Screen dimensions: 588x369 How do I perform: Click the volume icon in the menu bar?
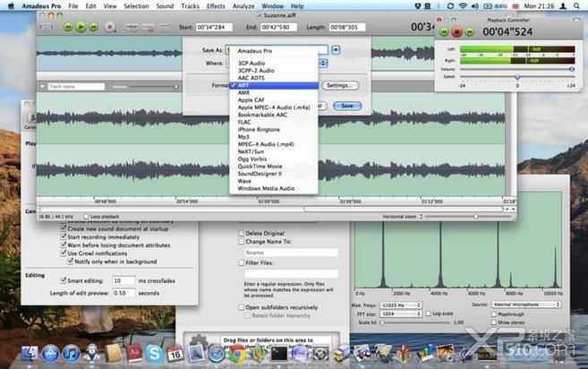474,6
